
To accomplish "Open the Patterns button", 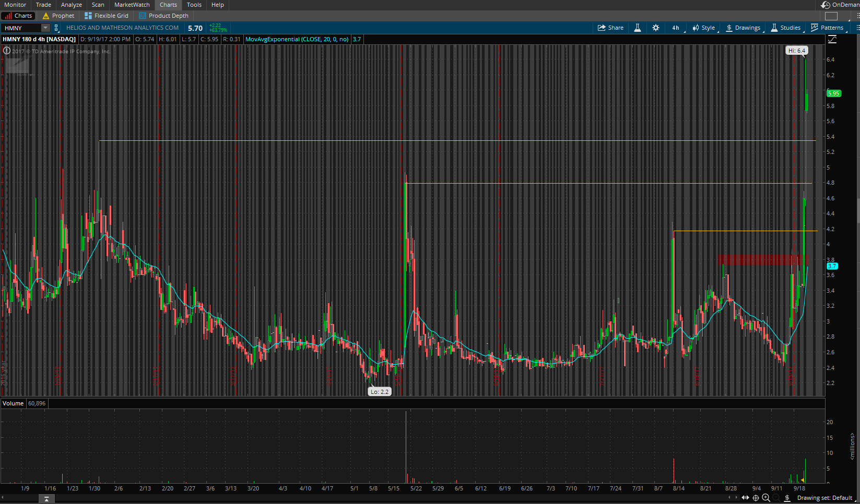I will [x=827, y=28].
